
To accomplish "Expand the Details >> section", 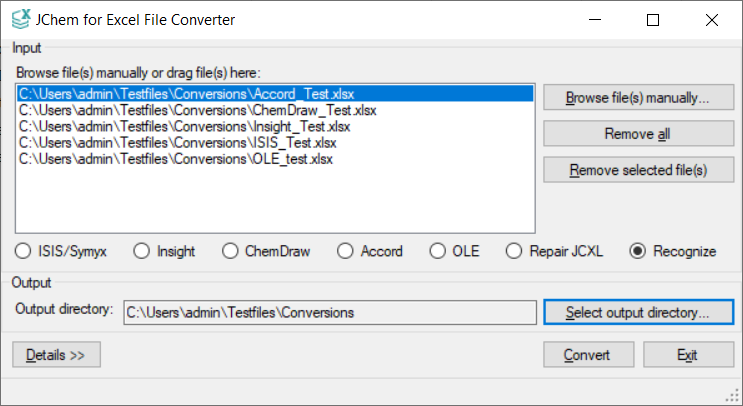I will pos(56,355).
